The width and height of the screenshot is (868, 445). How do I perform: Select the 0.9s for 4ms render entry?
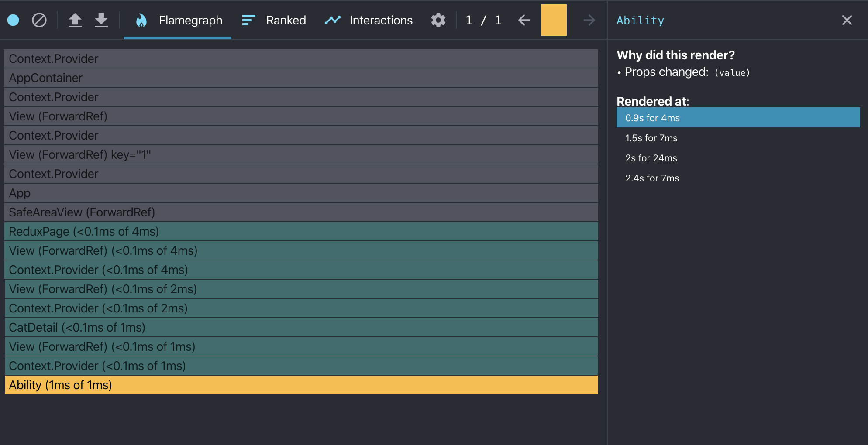coord(737,118)
